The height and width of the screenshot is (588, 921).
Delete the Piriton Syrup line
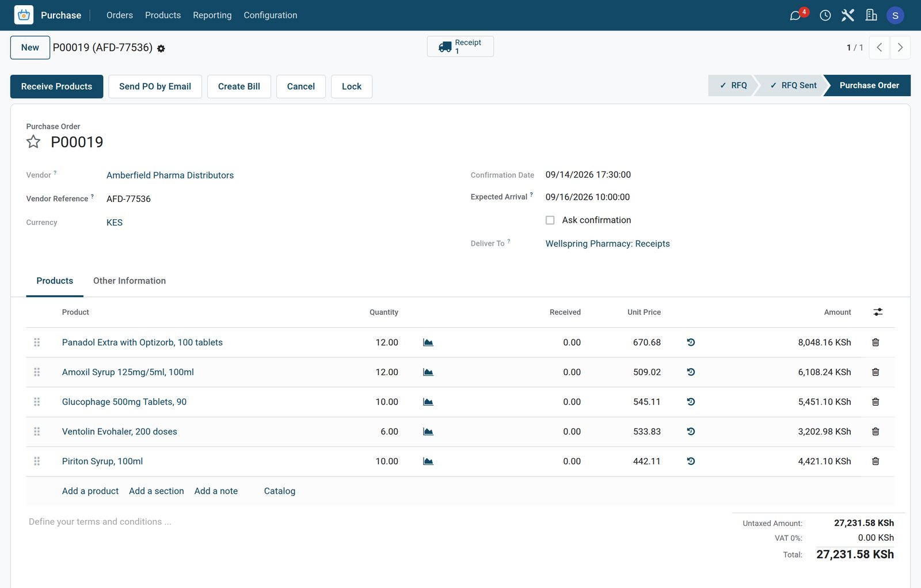(x=876, y=461)
